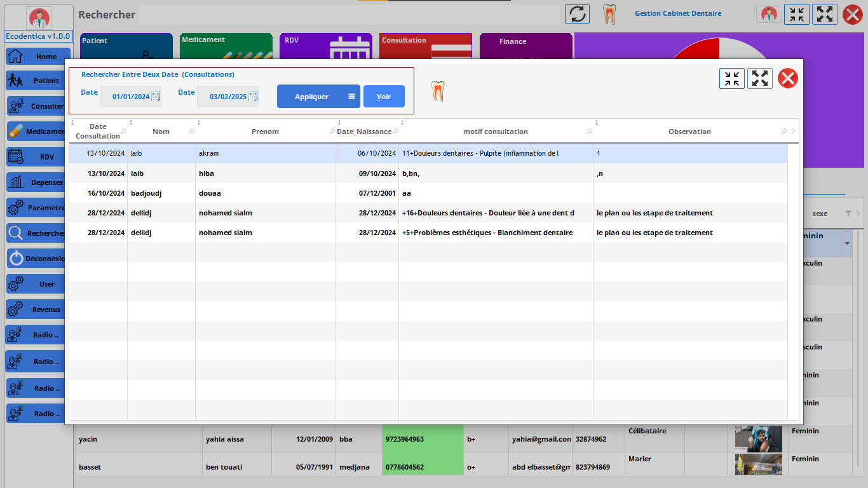Click the tooth icon in the dialog
The width and height of the screenshot is (868, 488).
(x=437, y=91)
